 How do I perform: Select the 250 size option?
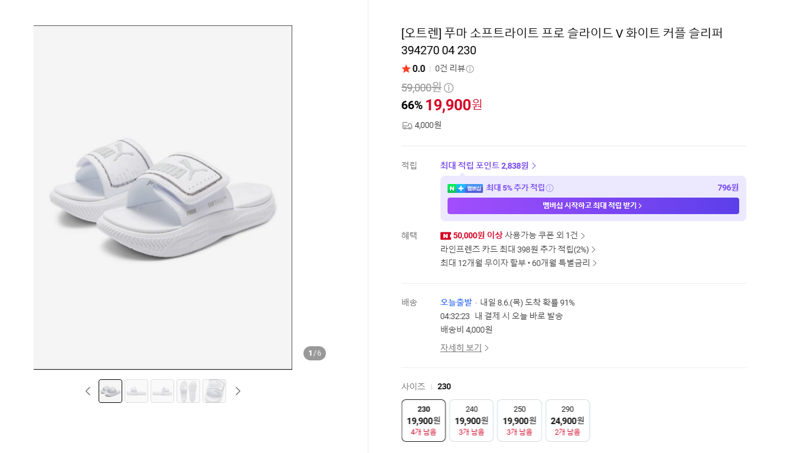tap(519, 420)
